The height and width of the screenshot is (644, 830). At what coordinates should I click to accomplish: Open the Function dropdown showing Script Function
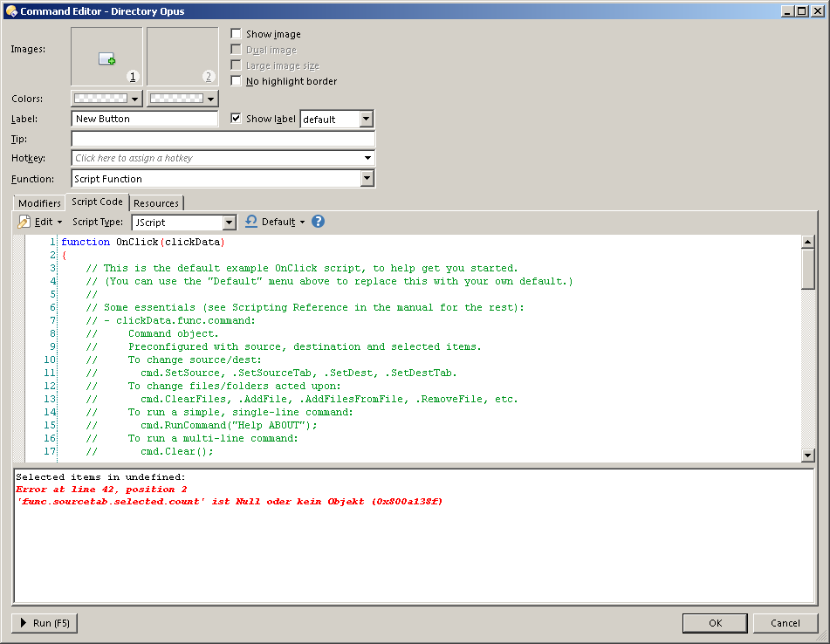[x=368, y=178]
